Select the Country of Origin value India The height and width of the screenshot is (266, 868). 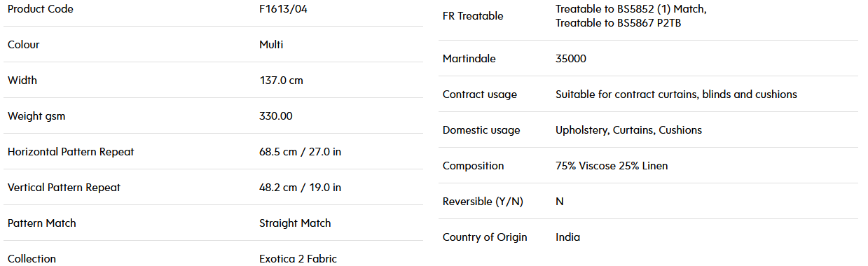[567, 237]
